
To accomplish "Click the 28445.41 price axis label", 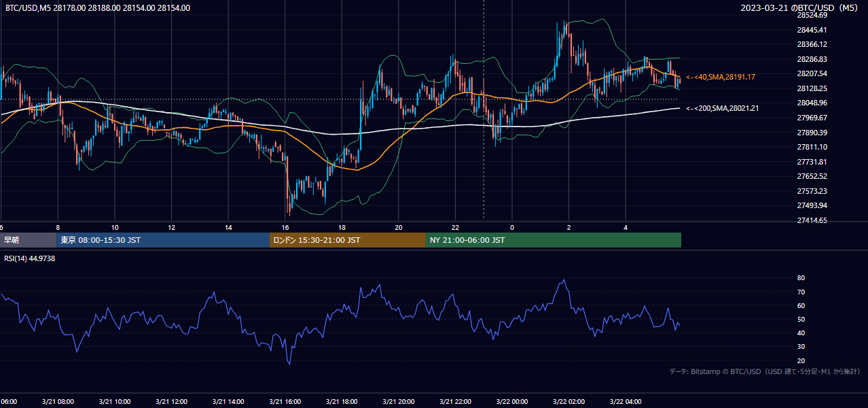I will [x=812, y=30].
